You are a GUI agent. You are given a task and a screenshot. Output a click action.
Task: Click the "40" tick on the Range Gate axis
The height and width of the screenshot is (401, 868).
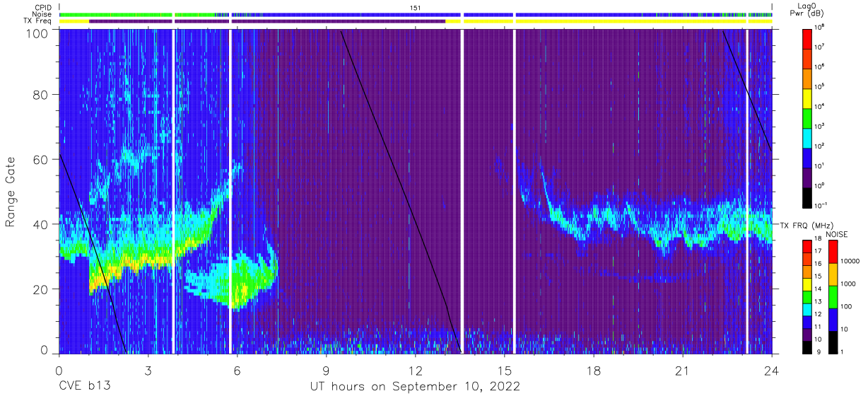(42, 224)
